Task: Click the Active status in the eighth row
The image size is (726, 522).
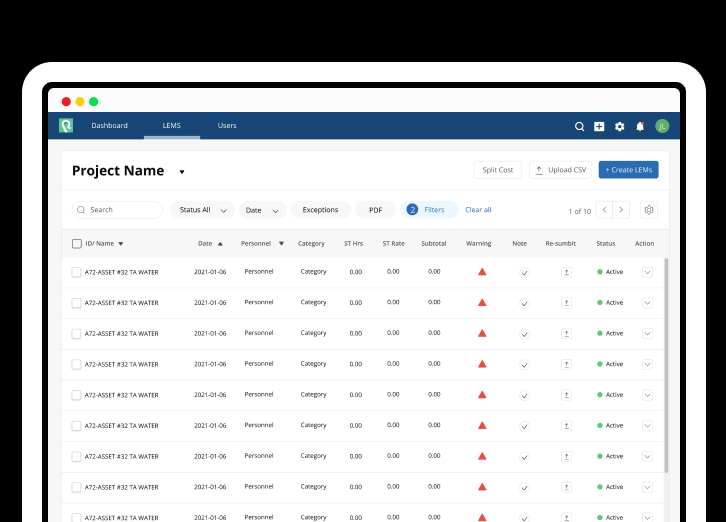Action: point(610,487)
